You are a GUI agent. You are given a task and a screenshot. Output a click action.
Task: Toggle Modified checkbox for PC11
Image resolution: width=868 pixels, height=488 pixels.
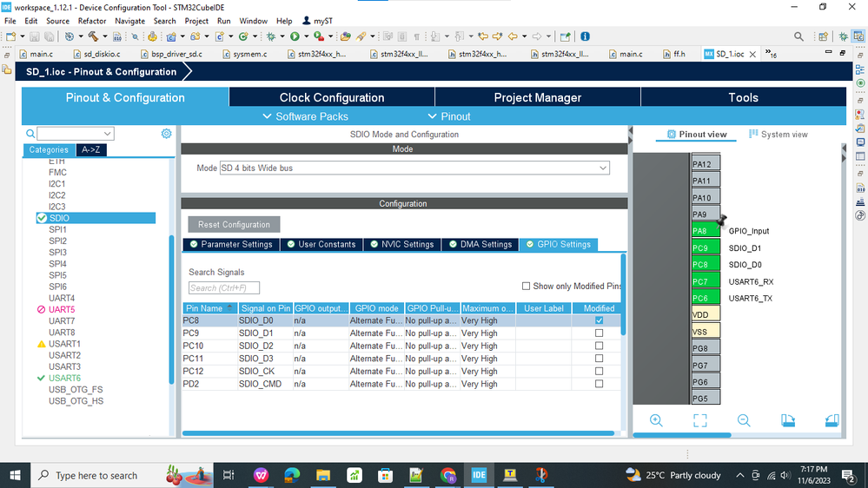point(599,359)
